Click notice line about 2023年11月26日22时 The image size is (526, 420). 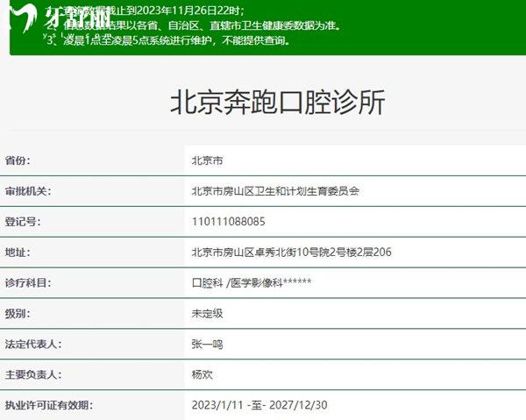coord(145,11)
